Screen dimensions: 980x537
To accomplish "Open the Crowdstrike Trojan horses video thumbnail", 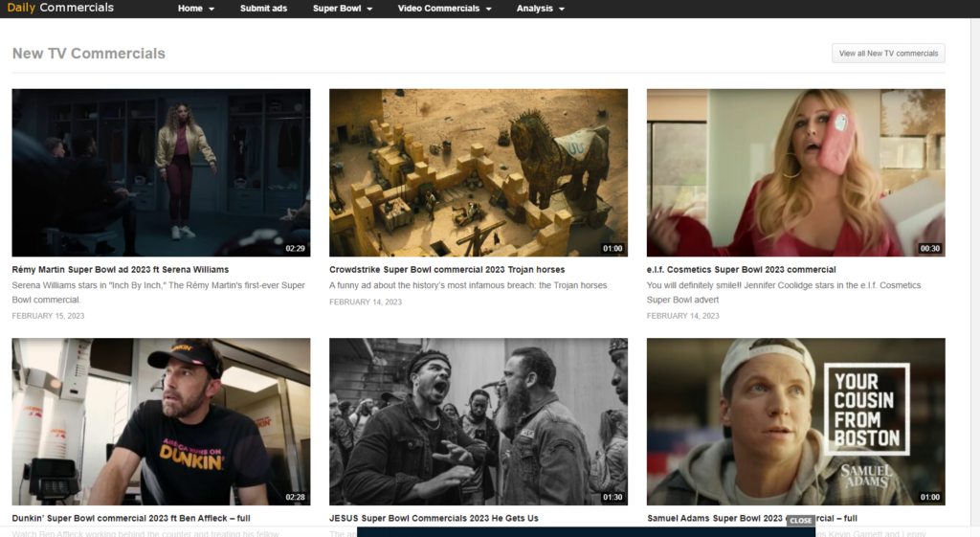I will (x=479, y=172).
